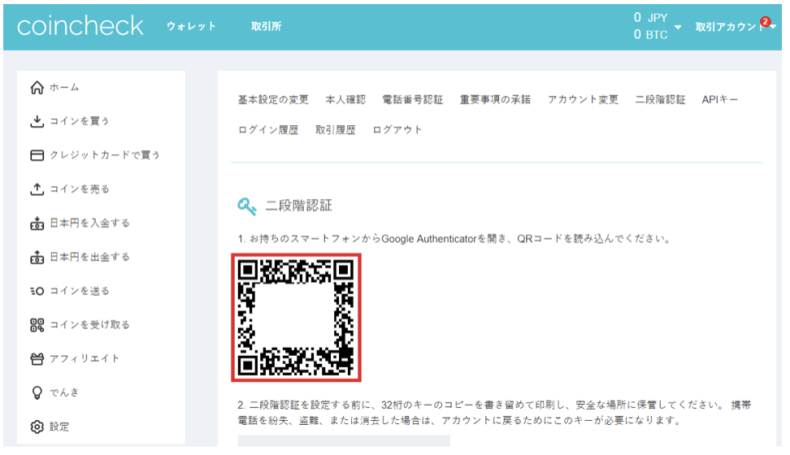
Task: Open コインを送る in the sidebar
Action: (x=79, y=291)
